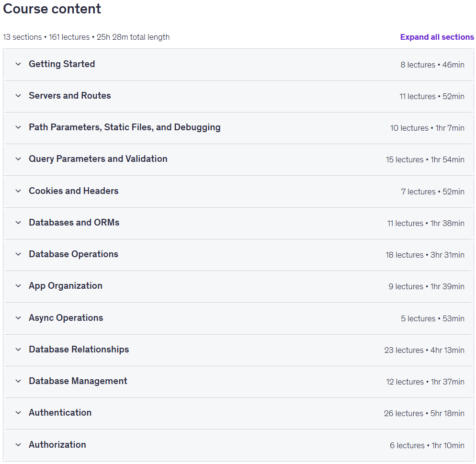Toggle the App Organization chevron

point(18,285)
